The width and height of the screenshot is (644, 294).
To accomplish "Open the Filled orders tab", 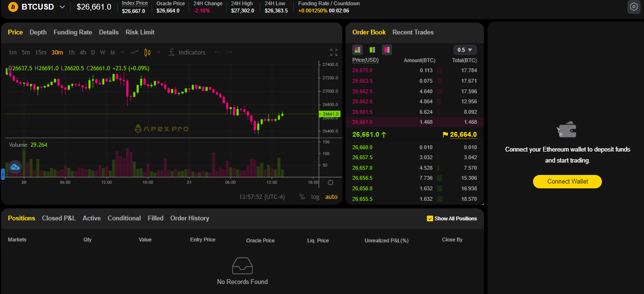I will click(155, 218).
